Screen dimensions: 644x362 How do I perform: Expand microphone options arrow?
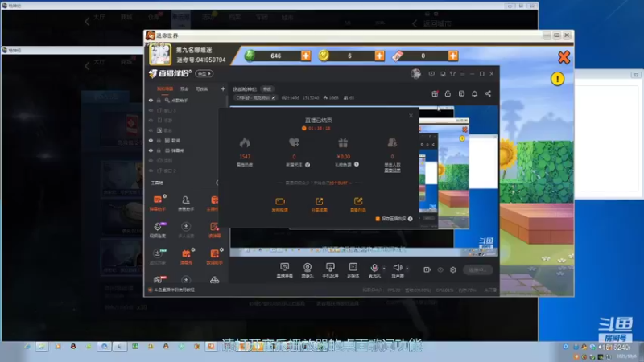[385, 269]
